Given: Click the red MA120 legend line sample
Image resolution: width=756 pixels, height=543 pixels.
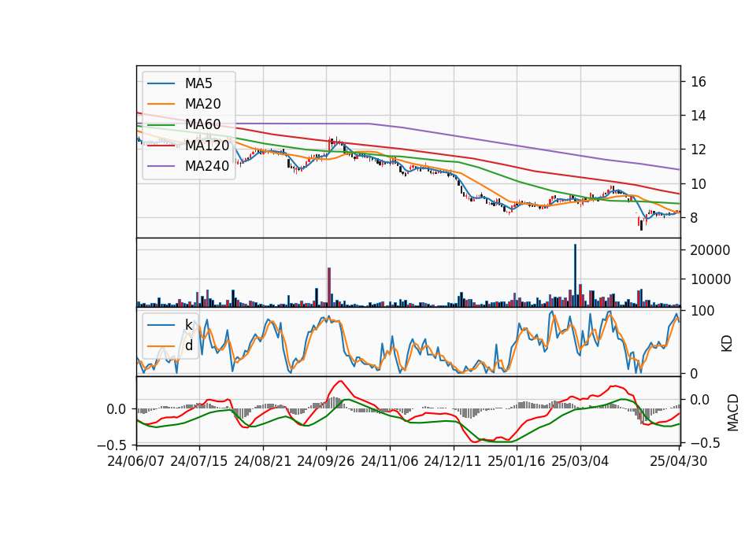Looking at the screenshot, I should click(161, 146).
